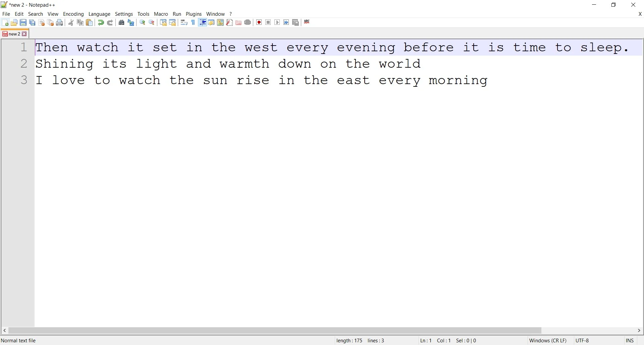The height and width of the screenshot is (345, 644).
Task: Open the Window menu
Action: (x=216, y=14)
